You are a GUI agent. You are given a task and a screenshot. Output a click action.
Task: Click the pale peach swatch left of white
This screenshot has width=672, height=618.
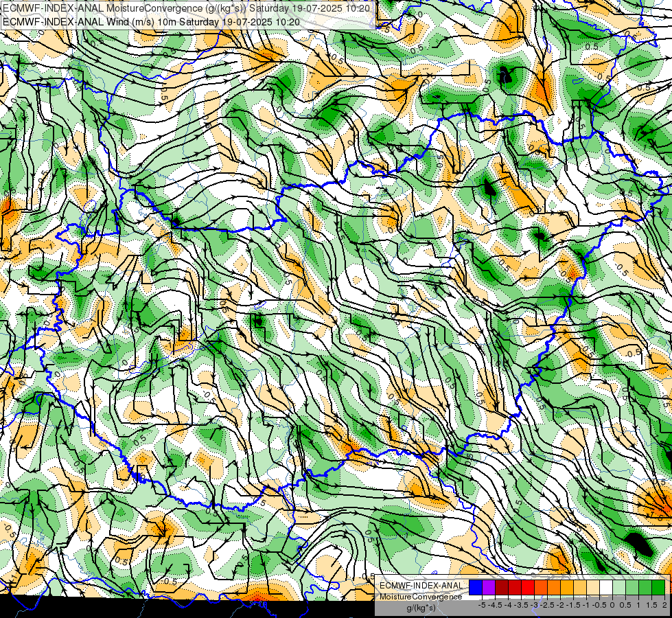click(x=593, y=588)
